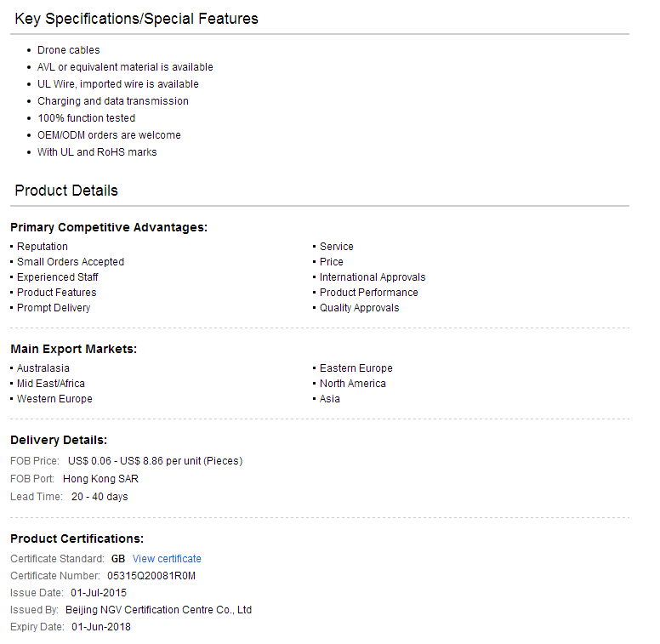Select International Approvals entry
Viewport: 660px width, 644px height.
[373, 277]
